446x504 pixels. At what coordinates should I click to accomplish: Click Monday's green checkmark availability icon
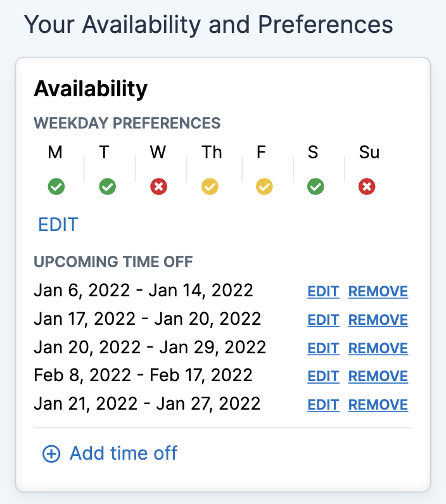pos(56,186)
